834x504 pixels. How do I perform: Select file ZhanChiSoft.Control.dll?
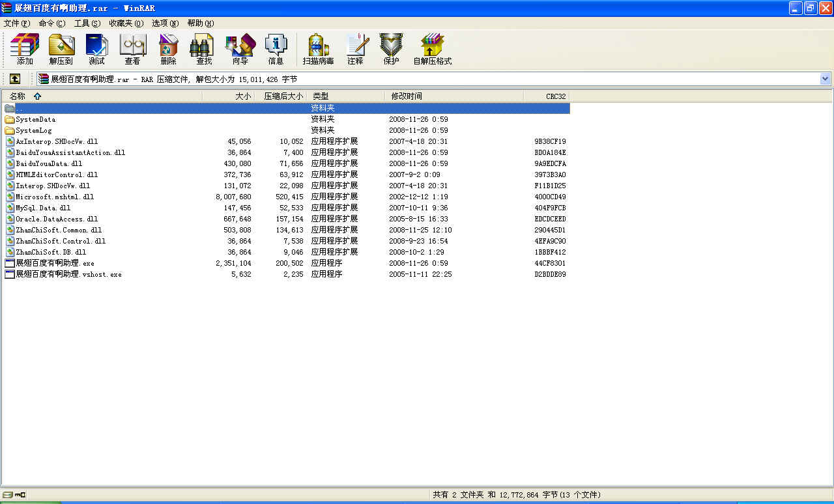[x=61, y=241]
